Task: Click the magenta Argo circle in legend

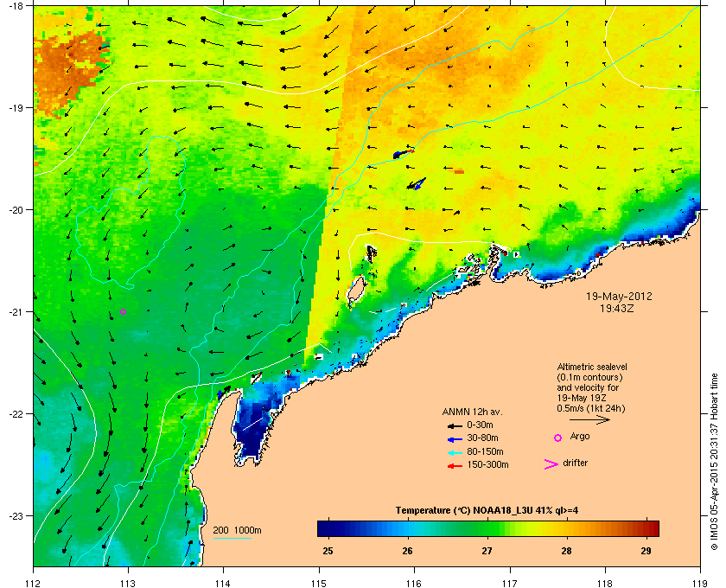Action: click(x=558, y=438)
